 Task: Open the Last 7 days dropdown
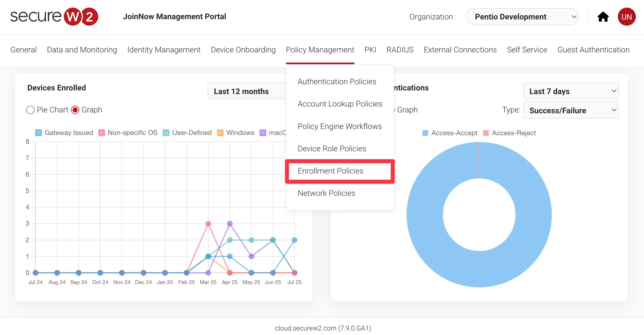(x=571, y=91)
